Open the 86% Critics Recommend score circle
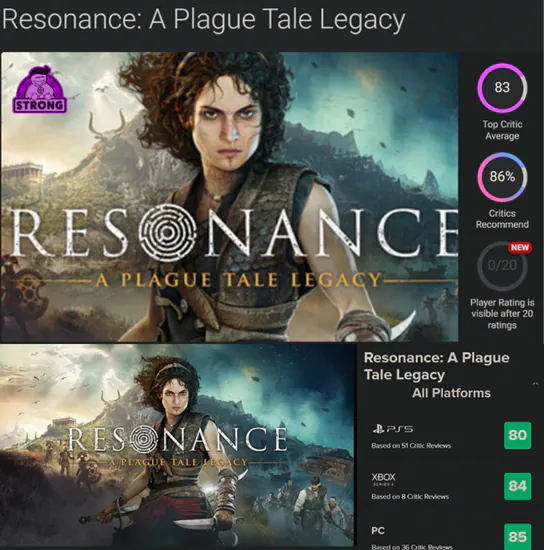Screen dimensions: 544x550 pyautogui.click(x=502, y=177)
